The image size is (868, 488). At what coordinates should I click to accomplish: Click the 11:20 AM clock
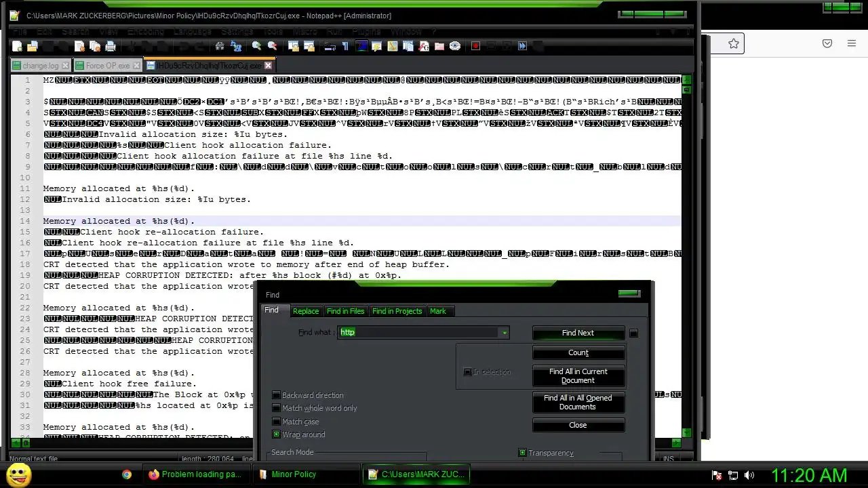click(x=809, y=475)
